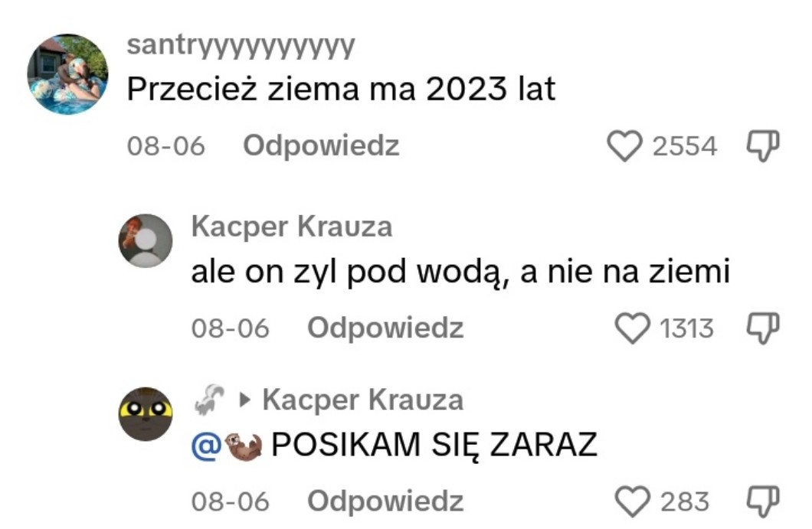The height and width of the screenshot is (529, 812).
Task: Open the santryyyyyyyyyy username link
Action: click(x=241, y=45)
